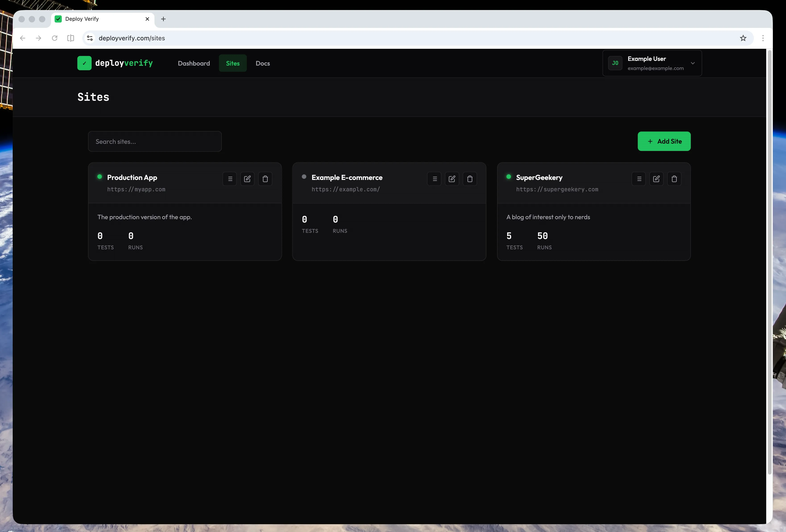Open SuperGeekery test details list
The image size is (786, 532).
pyautogui.click(x=638, y=179)
